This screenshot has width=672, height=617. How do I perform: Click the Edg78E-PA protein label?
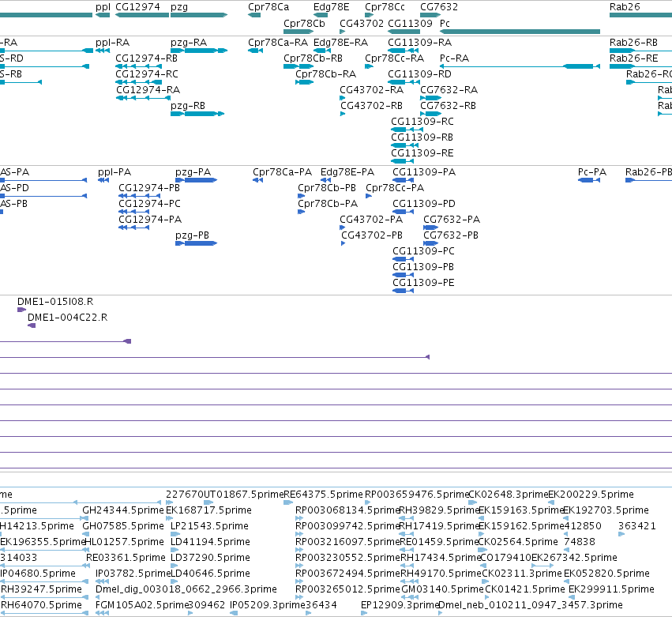pyautogui.click(x=347, y=172)
